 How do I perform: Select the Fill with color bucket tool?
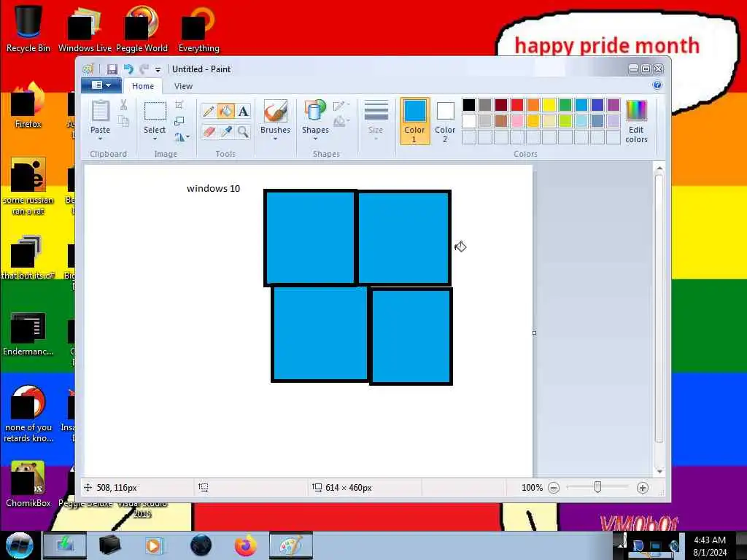(226, 112)
